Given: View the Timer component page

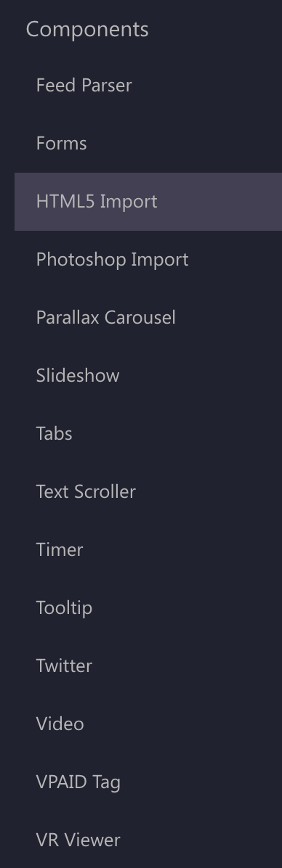Looking at the screenshot, I should 148,550.
